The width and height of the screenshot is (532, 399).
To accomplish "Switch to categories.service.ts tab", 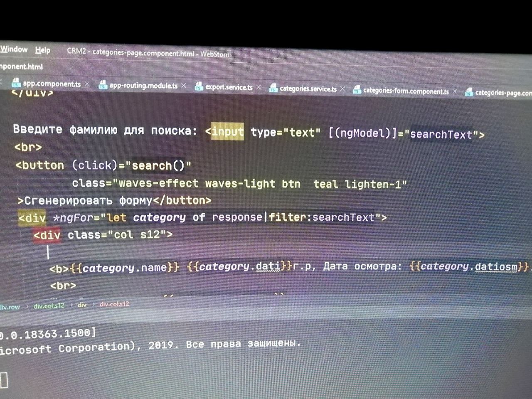I will (x=308, y=89).
